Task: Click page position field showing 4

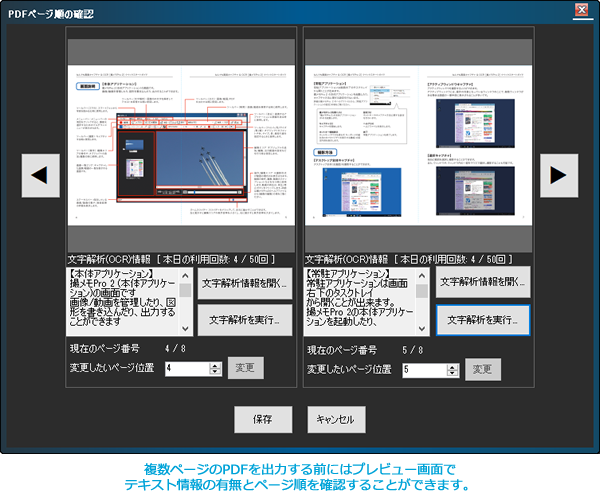Action: [x=187, y=369]
